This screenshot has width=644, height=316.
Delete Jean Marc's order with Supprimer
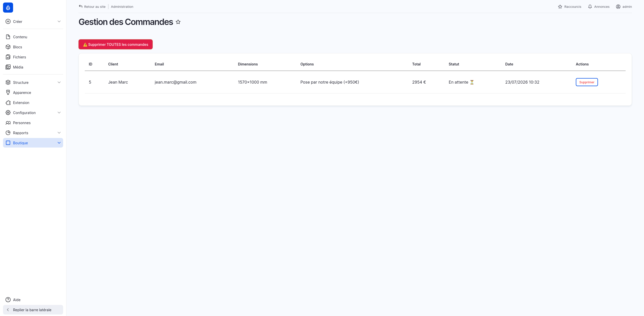click(x=587, y=82)
